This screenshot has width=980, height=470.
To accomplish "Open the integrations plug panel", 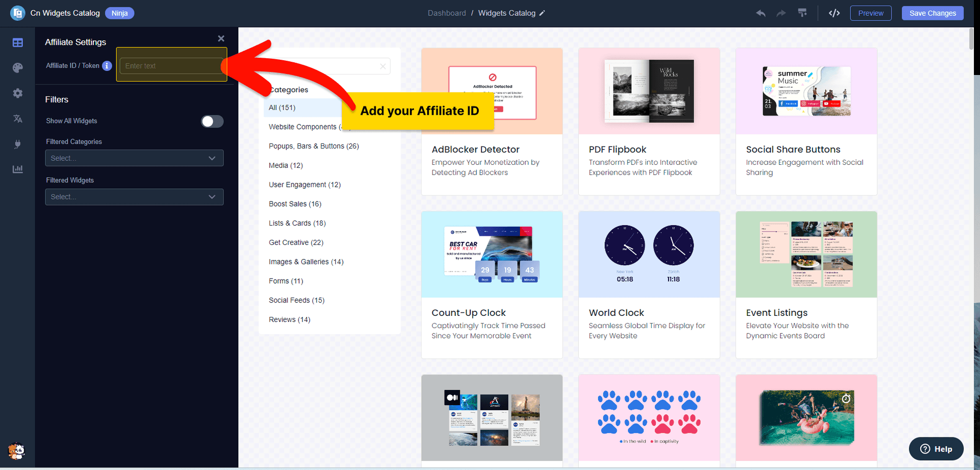I will (18, 144).
